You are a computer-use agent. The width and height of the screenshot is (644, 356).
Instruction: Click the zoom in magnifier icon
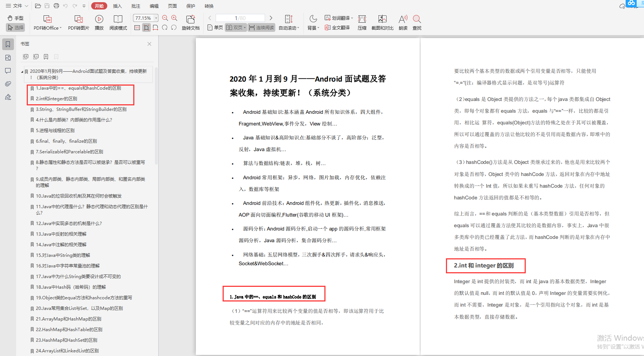coord(174,18)
